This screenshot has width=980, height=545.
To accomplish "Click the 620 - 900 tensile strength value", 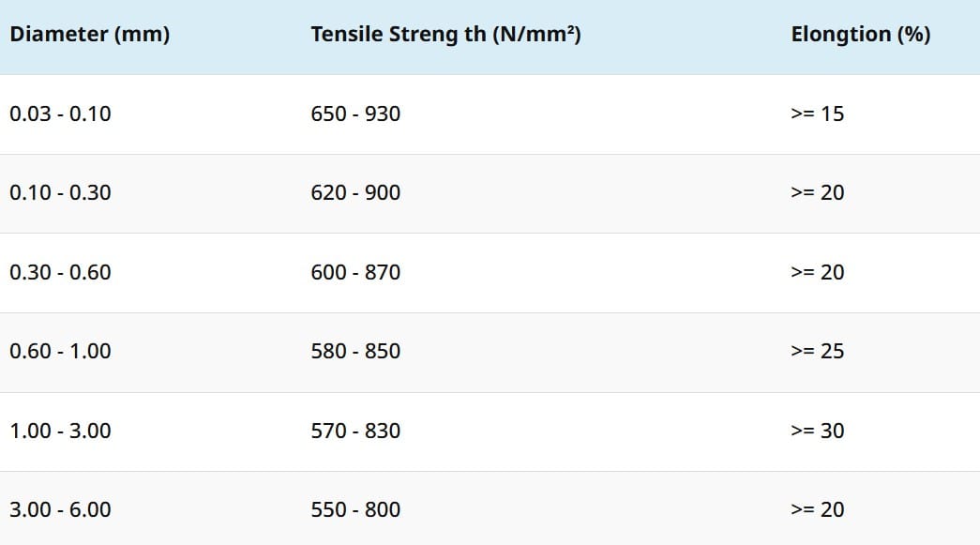I will (355, 192).
